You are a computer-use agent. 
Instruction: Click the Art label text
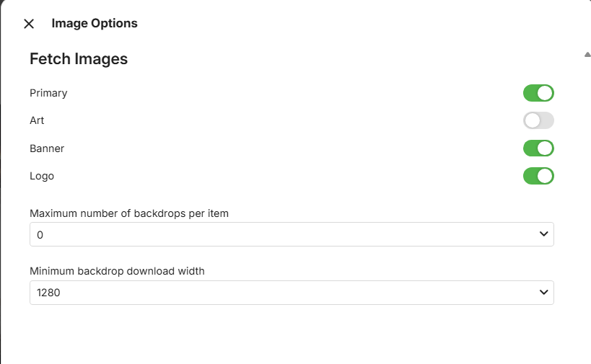click(x=37, y=120)
